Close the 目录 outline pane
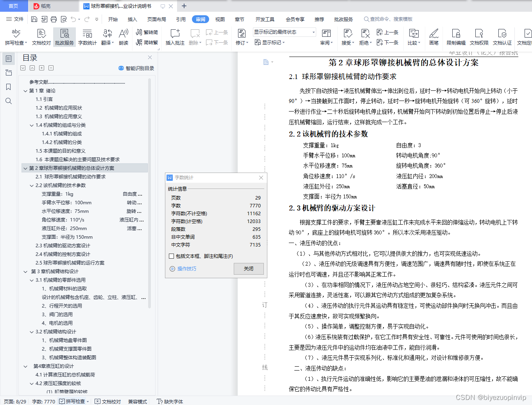Screen dimensions: 532x405 [x=150, y=58]
